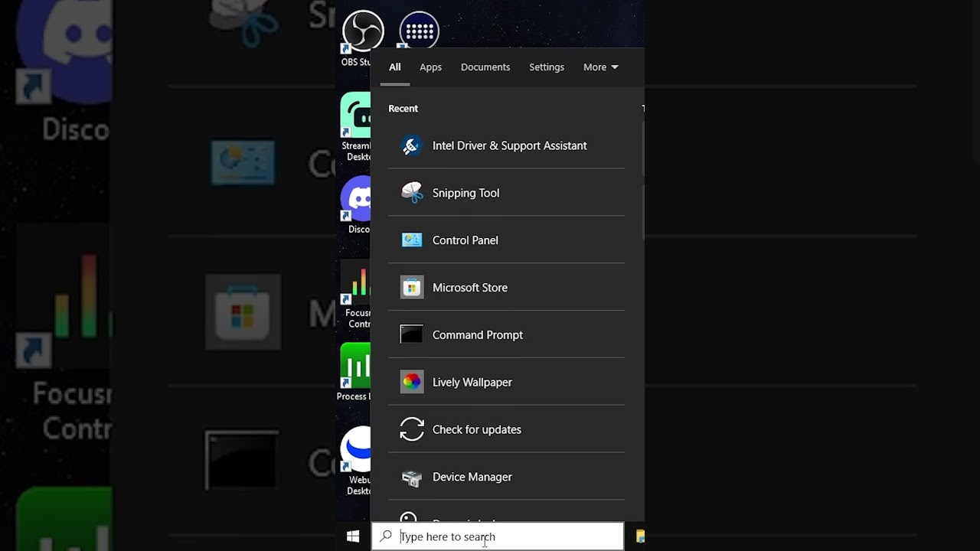Click the Windows Start button

(353, 536)
